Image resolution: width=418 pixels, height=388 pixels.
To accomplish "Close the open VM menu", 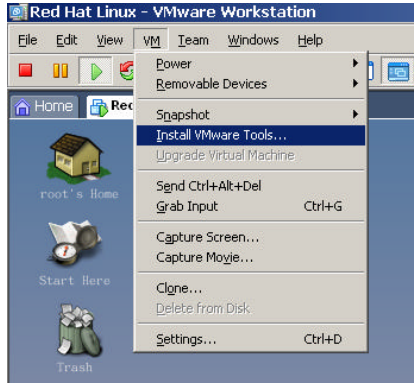I will [x=151, y=40].
